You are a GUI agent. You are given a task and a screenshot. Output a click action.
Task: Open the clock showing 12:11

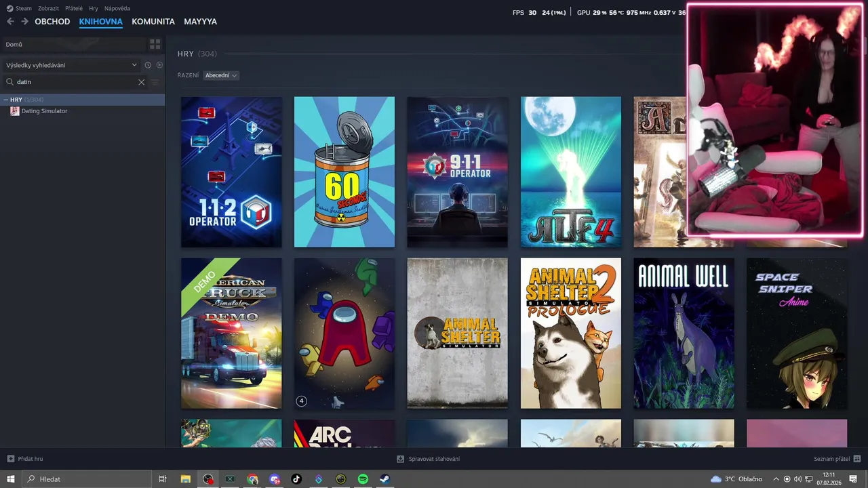click(x=829, y=479)
